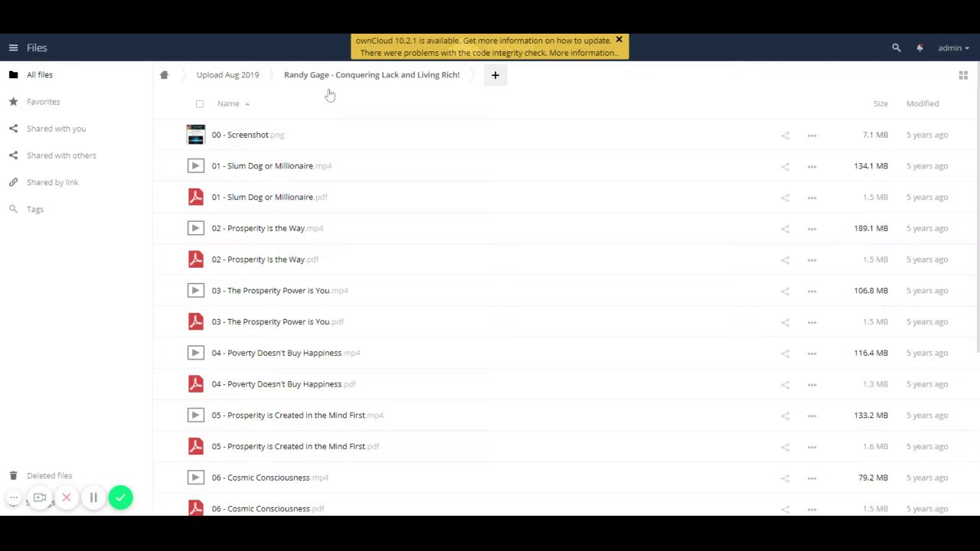Viewport: 980px width, 551px height.
Task: Toggle grid view layout
Action: 963,75
